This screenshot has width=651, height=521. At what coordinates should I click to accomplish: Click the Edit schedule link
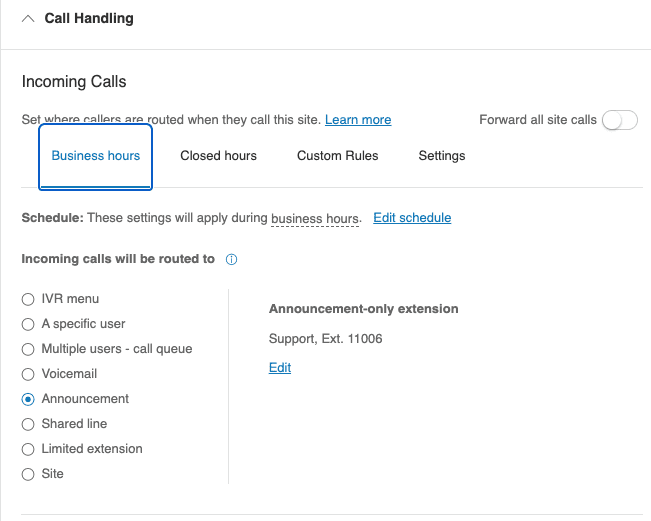pyautogui.click(x=412, y=218)
